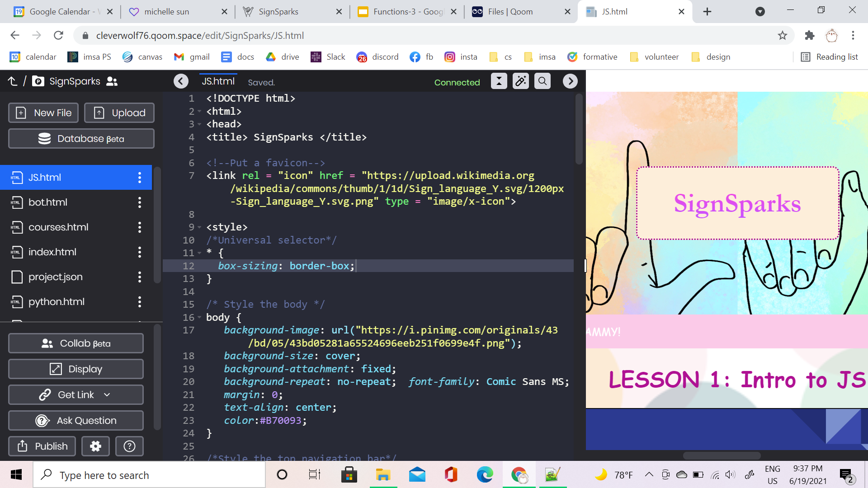Viewport: 868px width, 488px height.
Task: Click the collapse-all folding icon in editor toolbar
Action: coord(499,81)
